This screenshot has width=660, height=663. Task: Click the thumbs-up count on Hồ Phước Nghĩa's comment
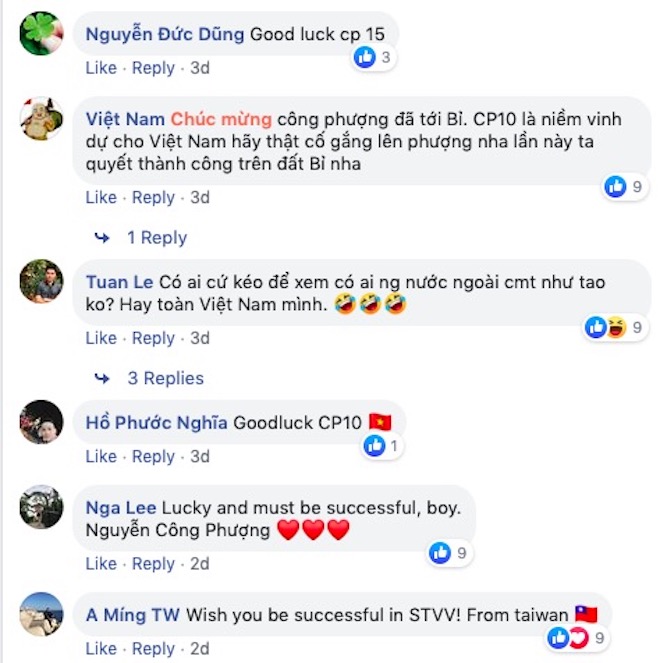394,446
